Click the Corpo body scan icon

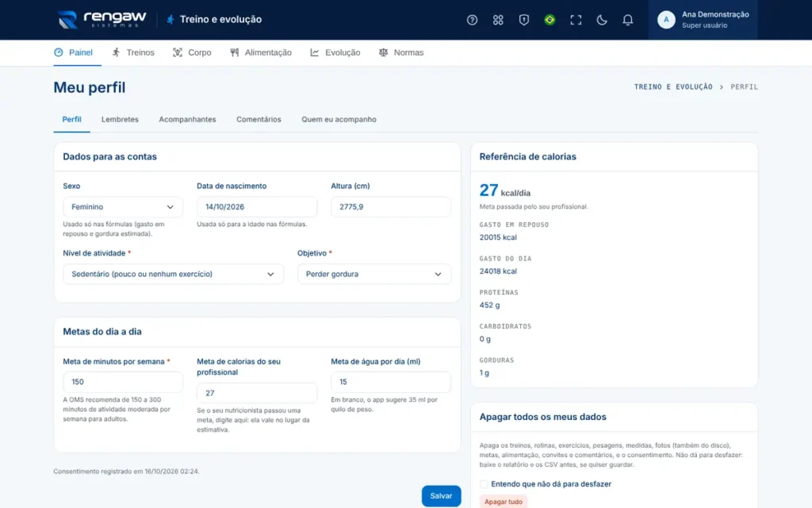coord(178,52)
